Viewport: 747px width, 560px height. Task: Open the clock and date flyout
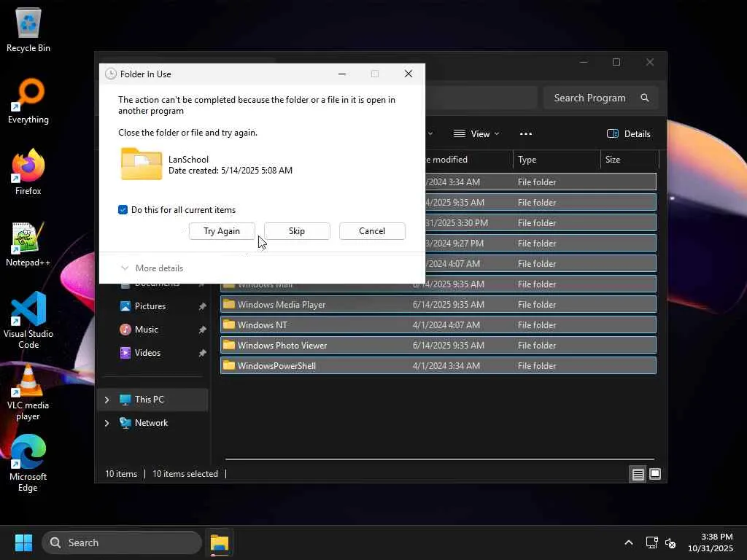pos(711,542)
